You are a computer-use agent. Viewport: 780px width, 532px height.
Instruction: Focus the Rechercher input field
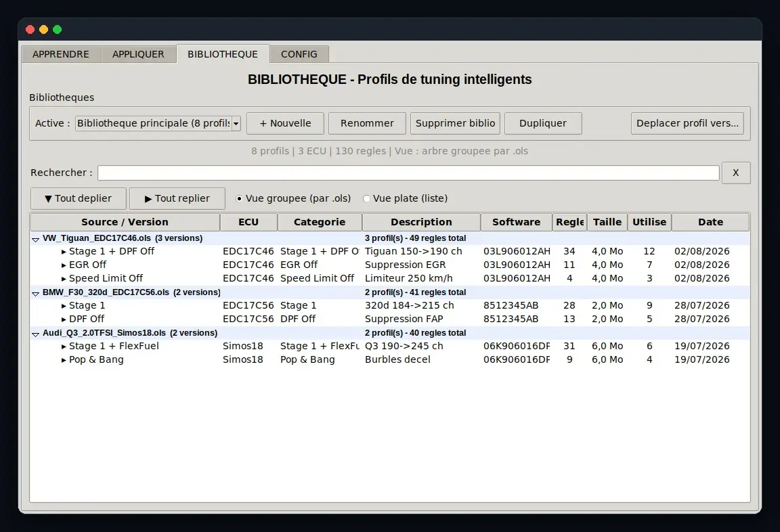tap(408, 173)
